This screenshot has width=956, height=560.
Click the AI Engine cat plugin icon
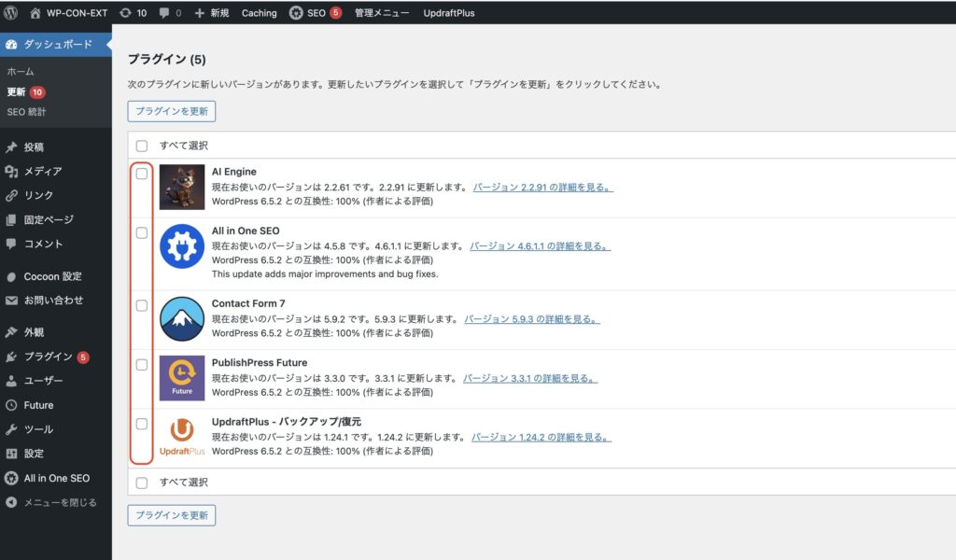coord(181,187)
